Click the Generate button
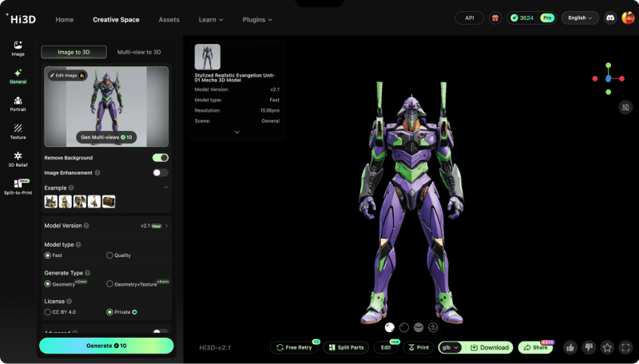 pos(106,346)
